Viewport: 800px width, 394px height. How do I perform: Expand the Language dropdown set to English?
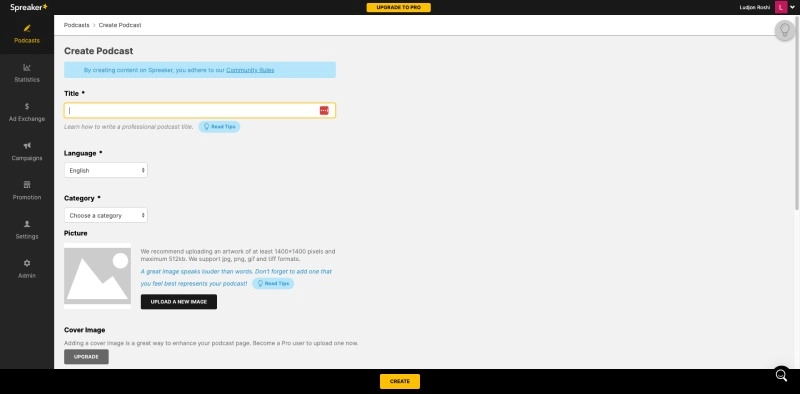(x=106, y=170)
